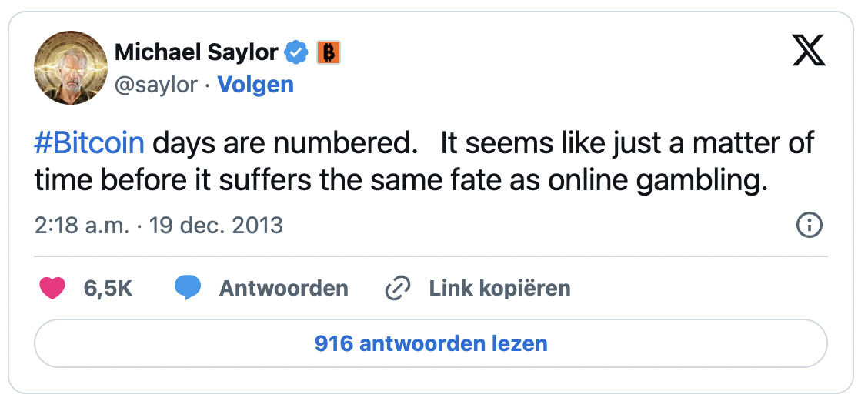
Task: Click the orange Bitcoin badge icon
Action: click(329, 52)
